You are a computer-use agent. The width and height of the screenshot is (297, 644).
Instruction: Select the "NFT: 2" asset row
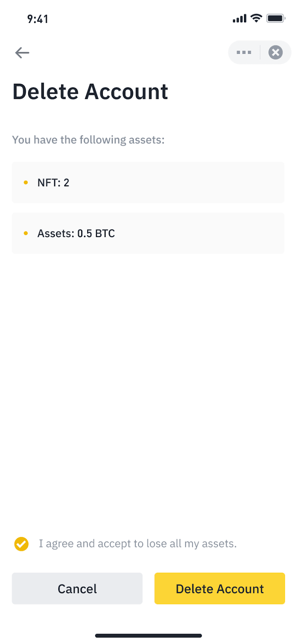[148, 182]
